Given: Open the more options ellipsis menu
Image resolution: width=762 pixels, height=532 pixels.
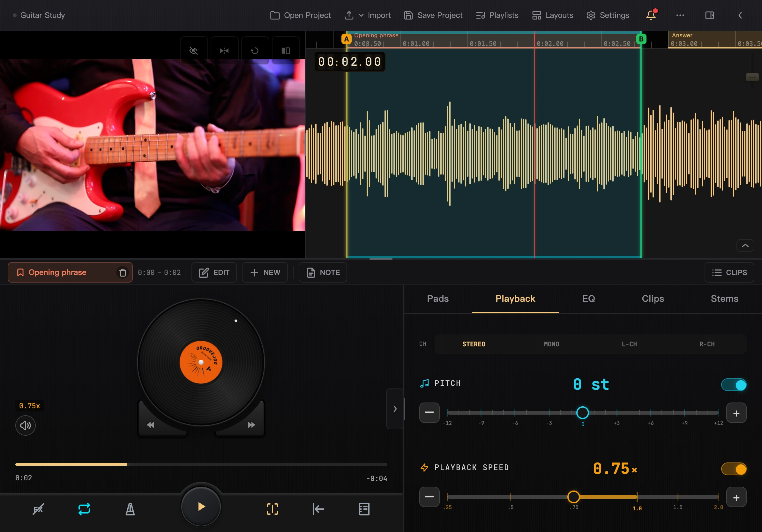Looking at the screenshot, I should 680,15.
